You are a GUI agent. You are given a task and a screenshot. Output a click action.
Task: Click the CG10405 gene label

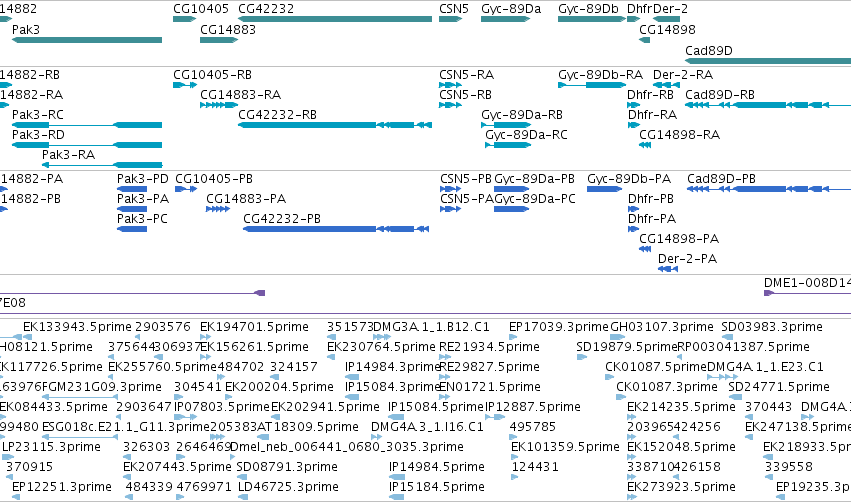[x=201, y=9]
